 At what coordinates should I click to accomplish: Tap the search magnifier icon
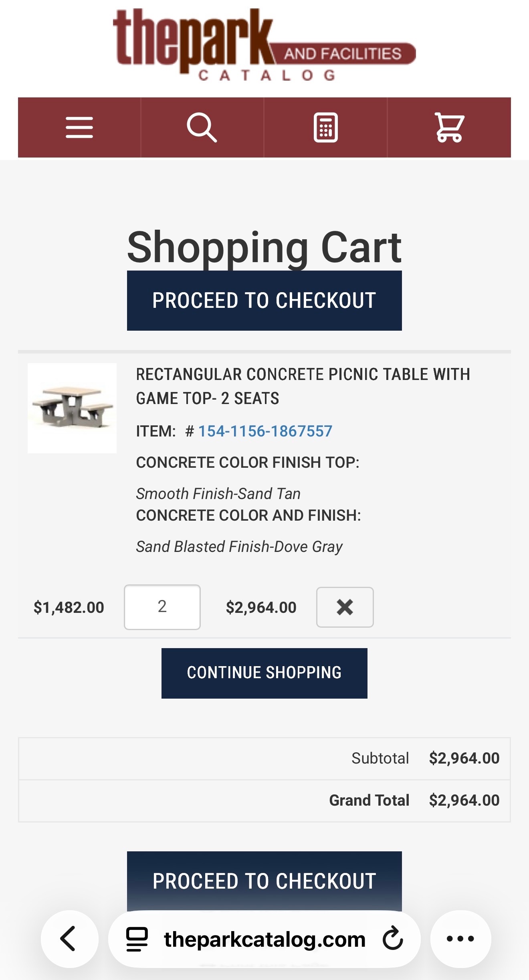202,127
